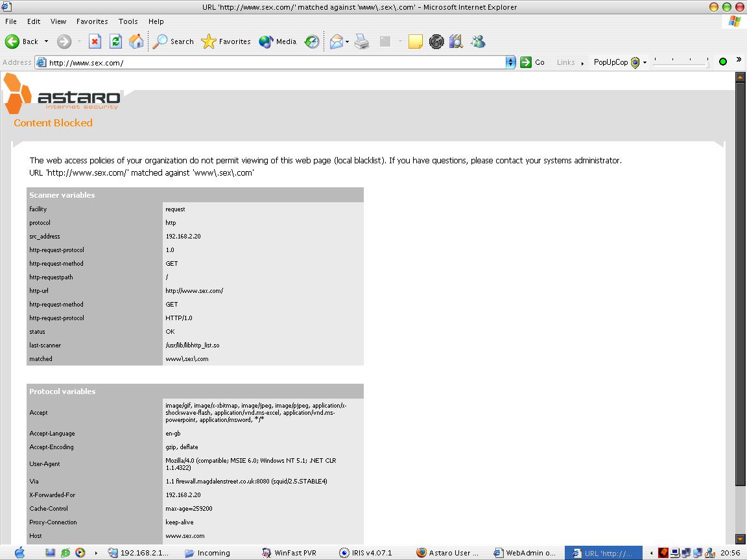Expand the address bar dropdown
Screen dimensions: 747x560
511,62
